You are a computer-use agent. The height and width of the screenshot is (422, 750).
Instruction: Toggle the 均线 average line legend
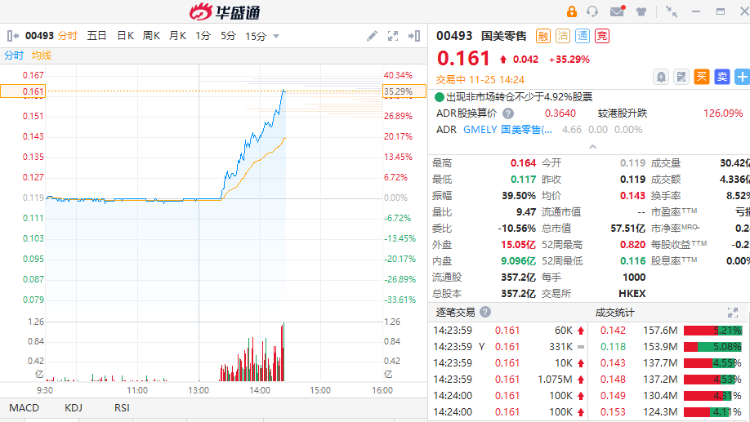42,56
